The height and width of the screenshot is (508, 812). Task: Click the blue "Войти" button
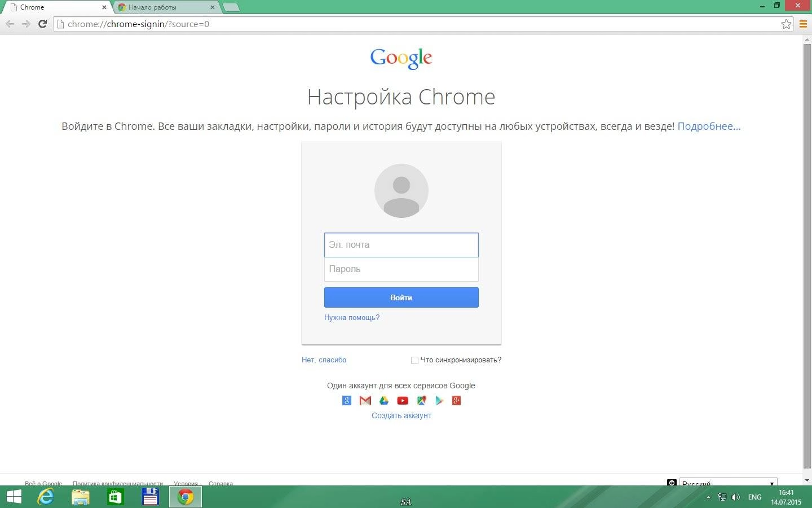(x=401, y=297)
